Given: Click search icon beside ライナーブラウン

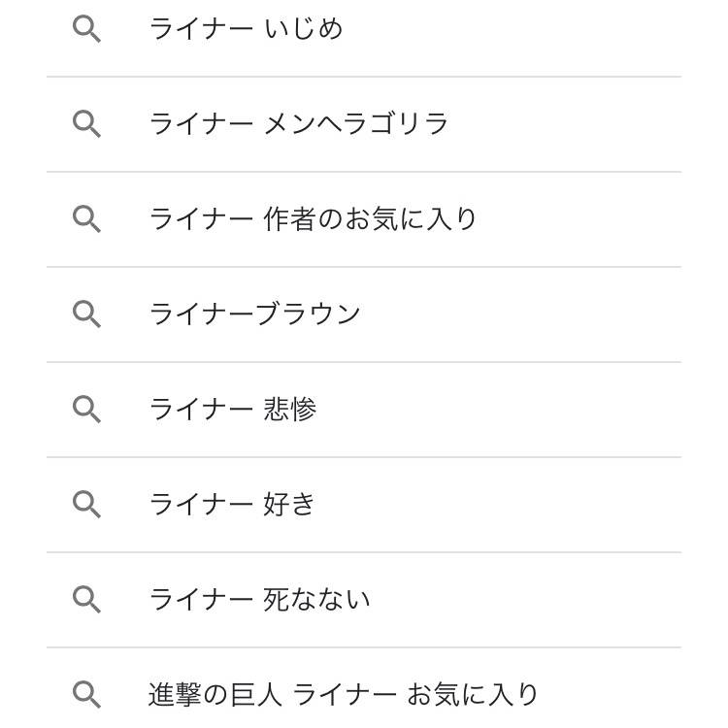Looking at the screenshot, I should click(x=86, y=314).
